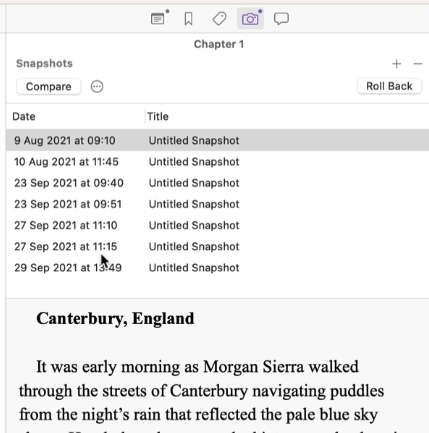Sort snapshots by the Date column header
Image resolution: width=429 pixels, height=433 pixels.
[76, 117]
